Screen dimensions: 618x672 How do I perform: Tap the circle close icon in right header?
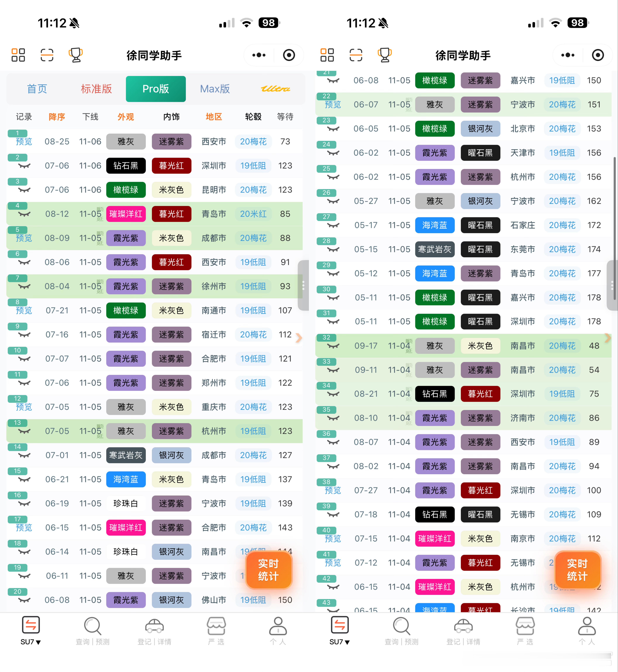click(x=598, y=55)
